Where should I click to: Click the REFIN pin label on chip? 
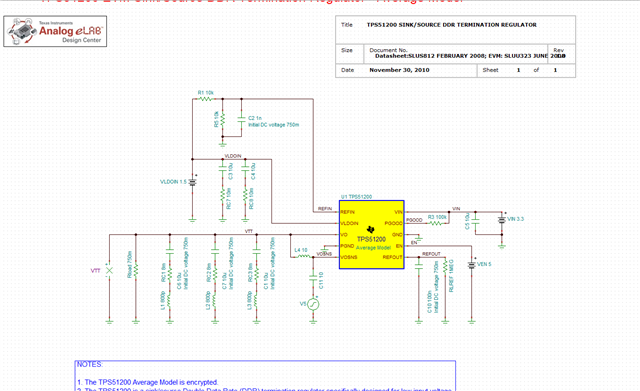click(x=348, y=212)
